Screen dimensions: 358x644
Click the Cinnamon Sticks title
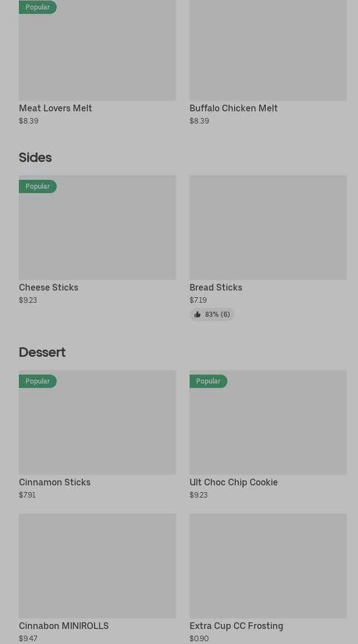(x=54, y=482)
